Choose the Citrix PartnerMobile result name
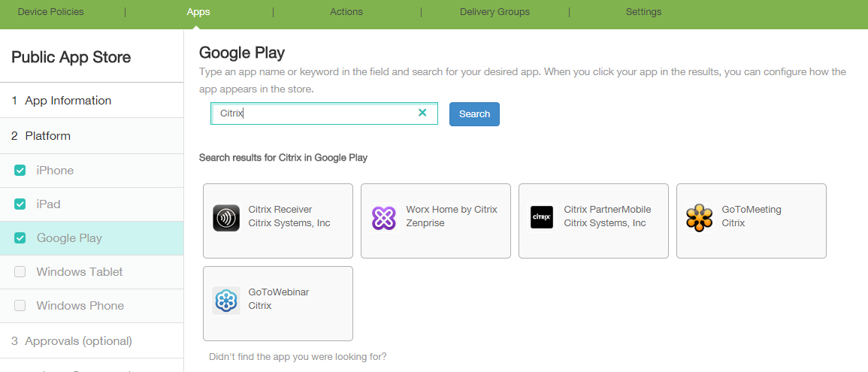The width and height of the screenshot is (868, 372). 607,210
